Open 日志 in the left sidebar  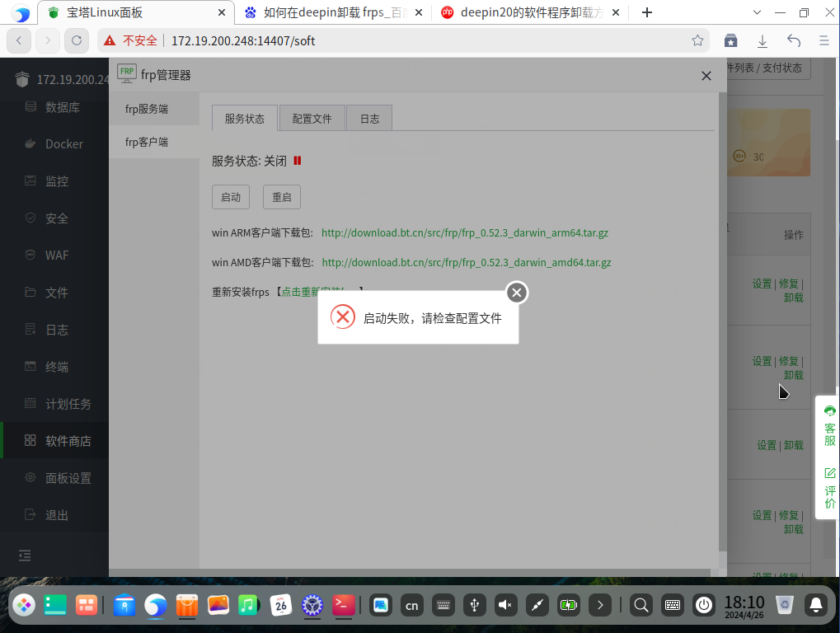(54, 330)
